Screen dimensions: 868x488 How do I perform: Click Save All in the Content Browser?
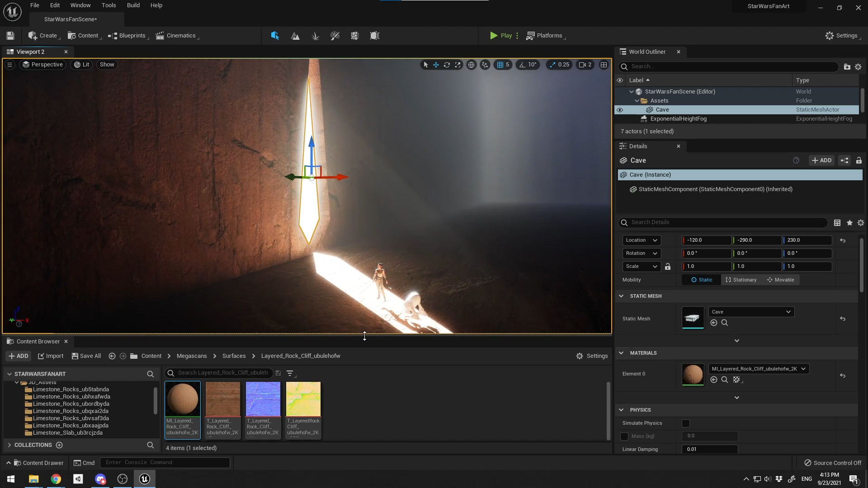(86, 356)
